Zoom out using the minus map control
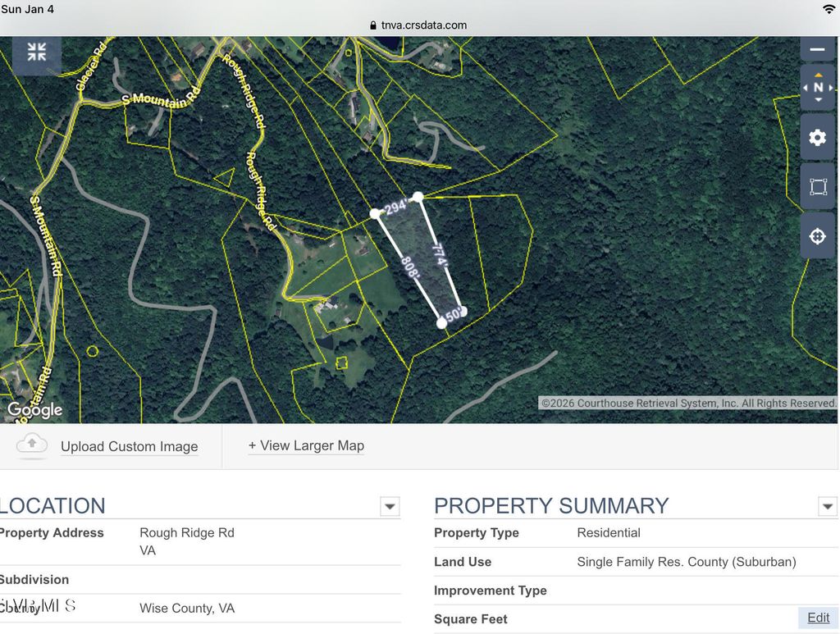The image size is (840, 634). coord(817,50)
